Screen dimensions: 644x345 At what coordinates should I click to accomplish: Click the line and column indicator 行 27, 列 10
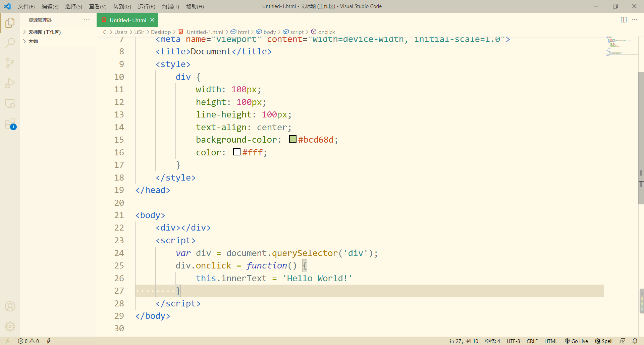pyautogui.click(x=464, y=341)
